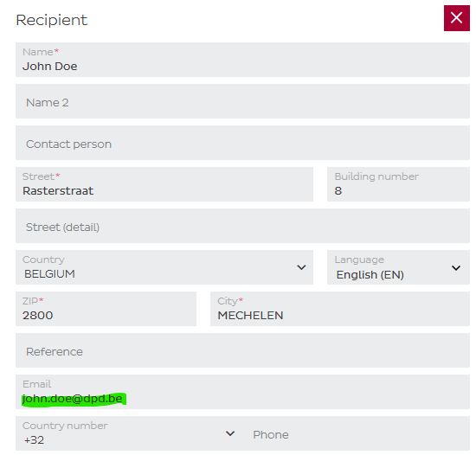Click the Recipient dialog title
Image resolution: width=476 pixels, height=455 pixels.
pyautogui.click(x=51, y=20)
